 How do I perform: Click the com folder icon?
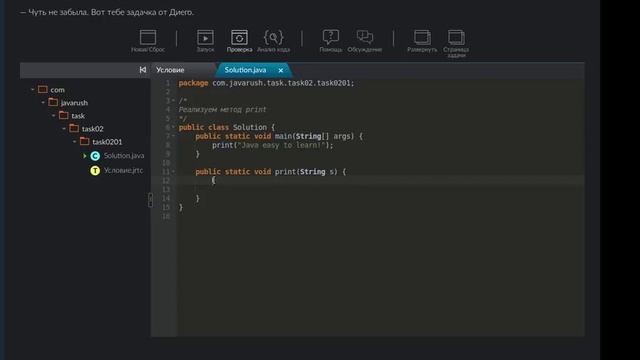(43, 89)
